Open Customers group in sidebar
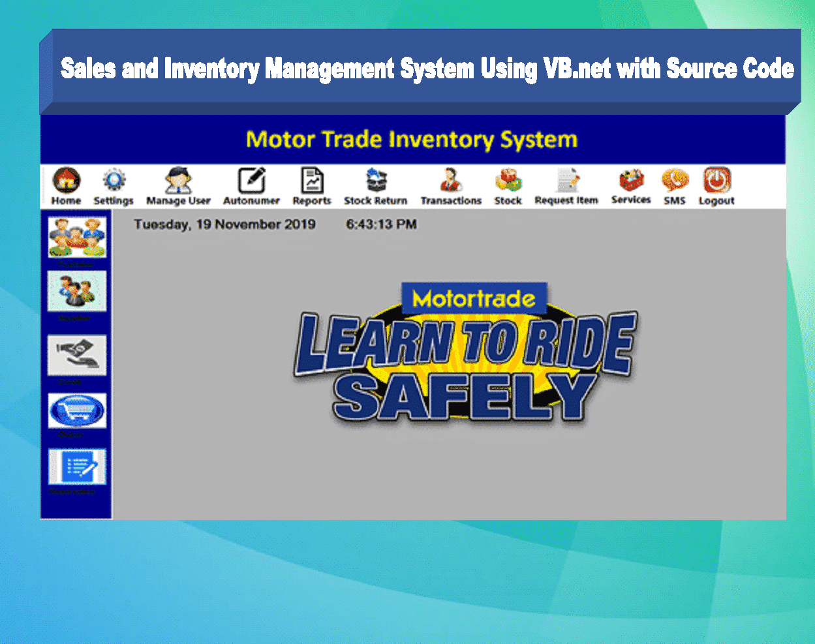The height and width of the screenshot is (644, 815). pos(77,238)
